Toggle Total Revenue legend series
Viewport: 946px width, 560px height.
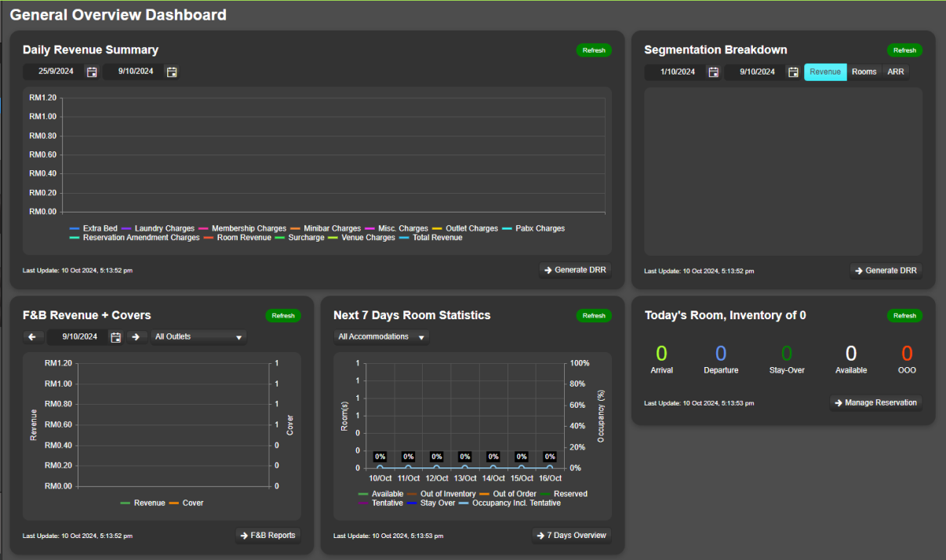[431, 238]
